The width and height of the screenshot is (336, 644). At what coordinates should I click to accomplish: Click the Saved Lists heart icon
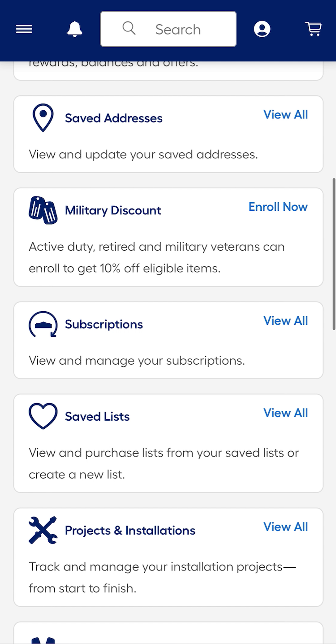[x=43, y=416]
